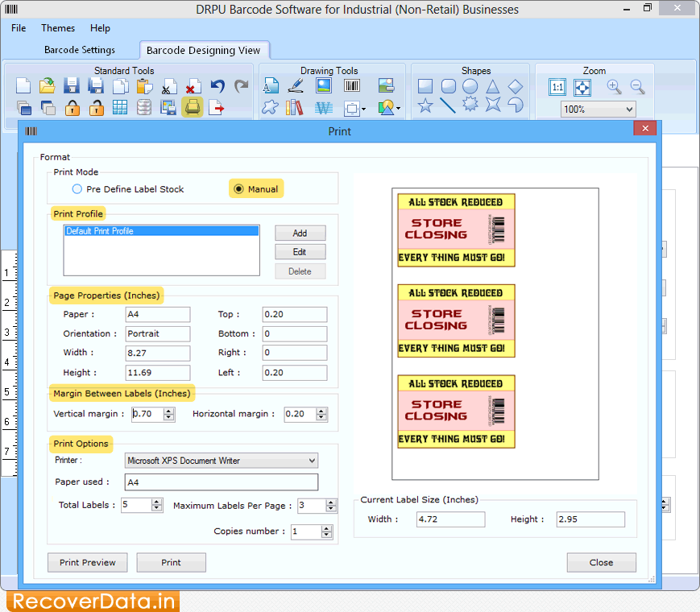Screen dimensions: 700x612
Task: Click the Print Preview button
Action: [87, 562]
